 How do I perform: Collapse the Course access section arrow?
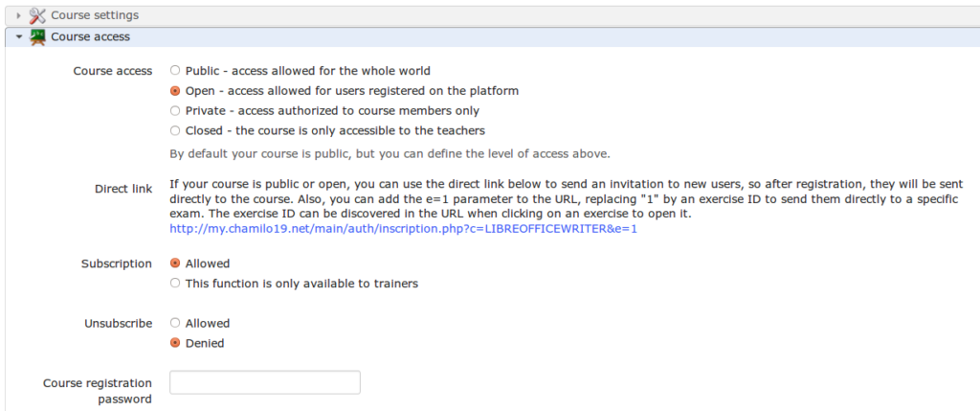[19, 37]
